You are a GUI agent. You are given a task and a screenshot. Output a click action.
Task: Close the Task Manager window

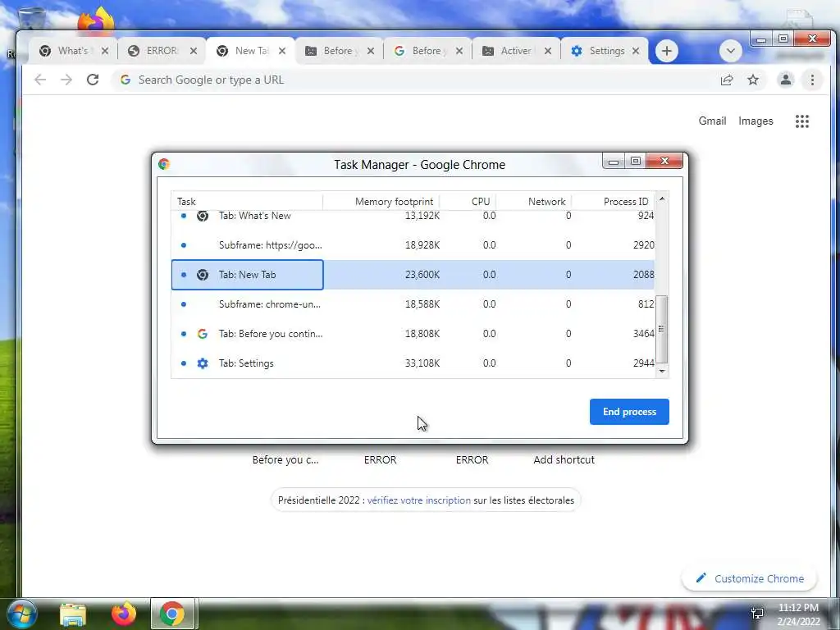[664, 161]
